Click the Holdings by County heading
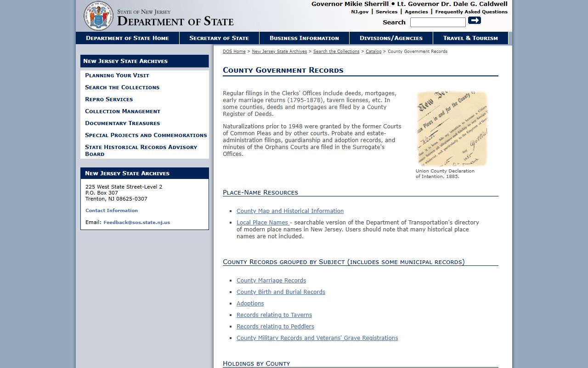Screen dimensions: 588x368 click(256, 363)
